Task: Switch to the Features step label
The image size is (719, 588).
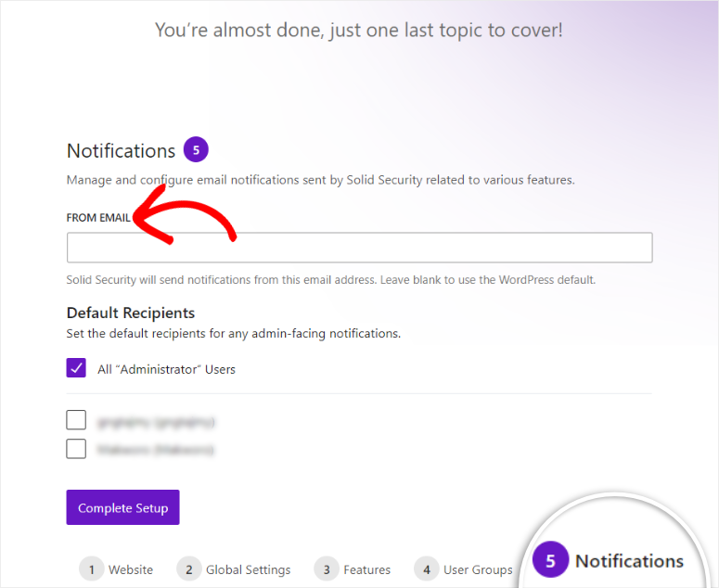Action: 366,569
